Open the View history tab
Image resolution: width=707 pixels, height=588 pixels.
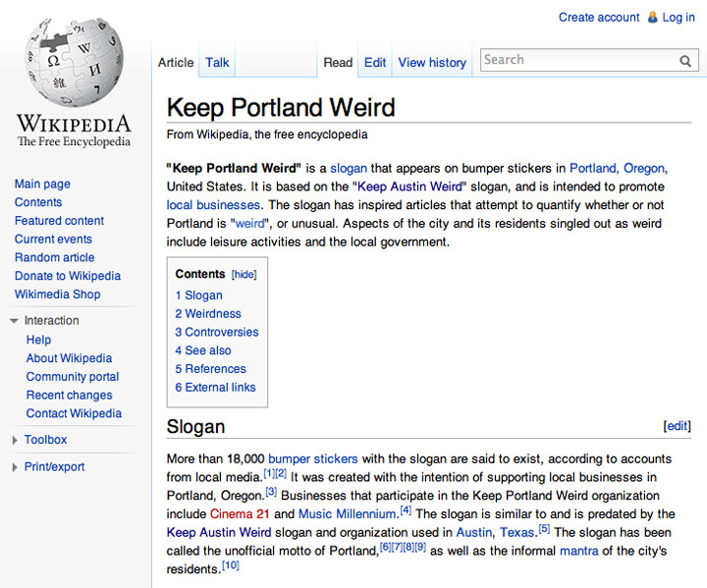click(432, 62)
